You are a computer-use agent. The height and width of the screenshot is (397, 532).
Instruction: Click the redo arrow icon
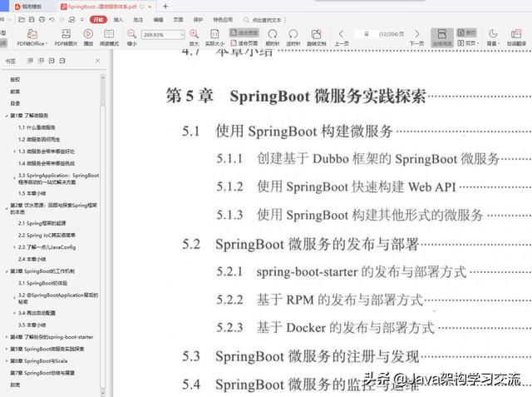pos(62,20)
